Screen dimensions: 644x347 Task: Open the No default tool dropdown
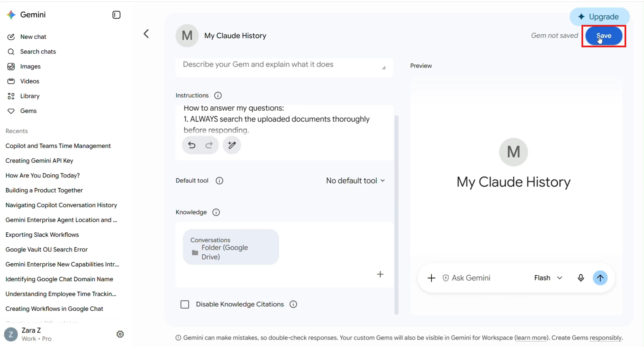click(355, 181)
